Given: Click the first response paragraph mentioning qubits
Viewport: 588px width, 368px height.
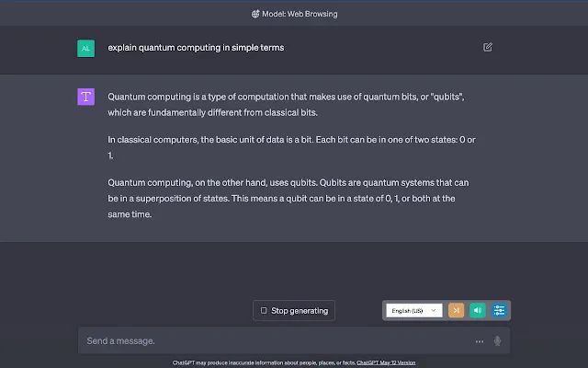Looking at the screenshot, I should [x=286, y=104].
